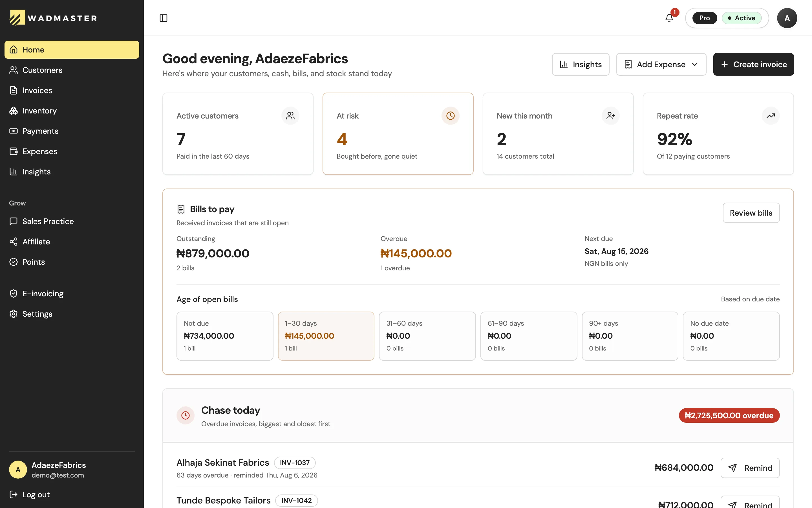
Task: Open the Affiliate page
Action: pyautogui.click(x=72, y=242)
